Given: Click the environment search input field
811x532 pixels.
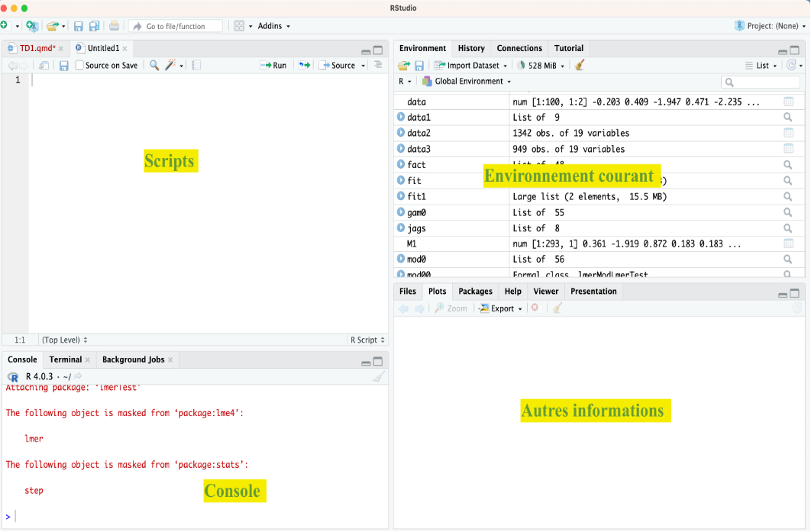Looking at the screenshot, I should tap(764, 82).
